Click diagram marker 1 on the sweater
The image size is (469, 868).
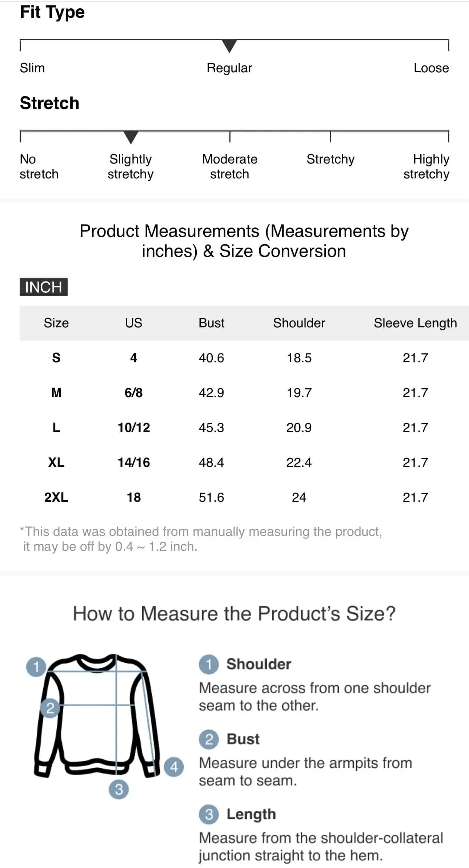click(x=36, y=667)
